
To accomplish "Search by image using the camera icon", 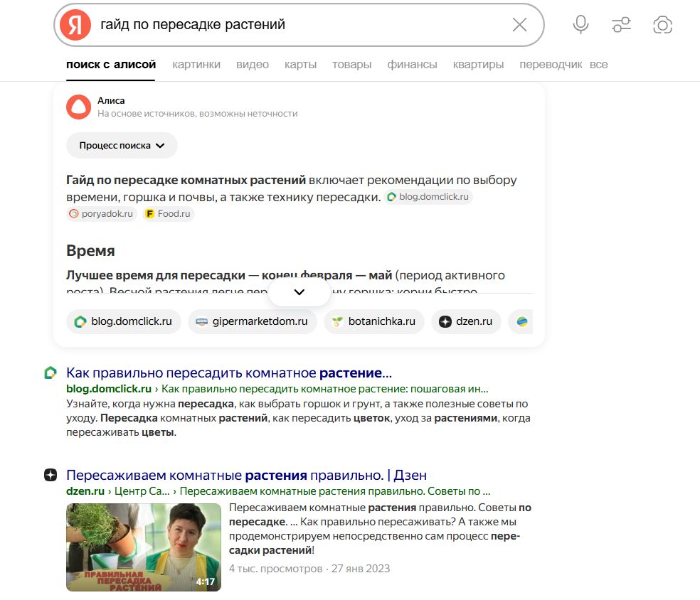I will pyautogui.click(x=662, y=24).
